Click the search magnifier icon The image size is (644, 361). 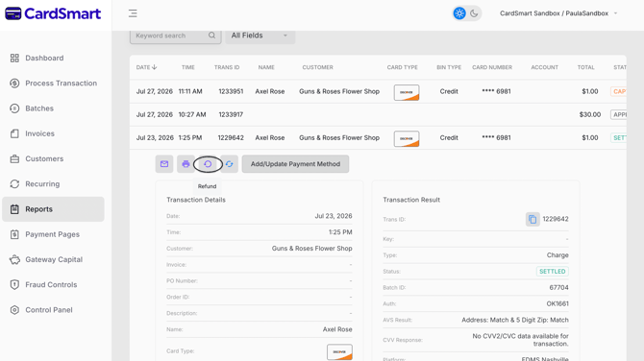tap(211, 36)
